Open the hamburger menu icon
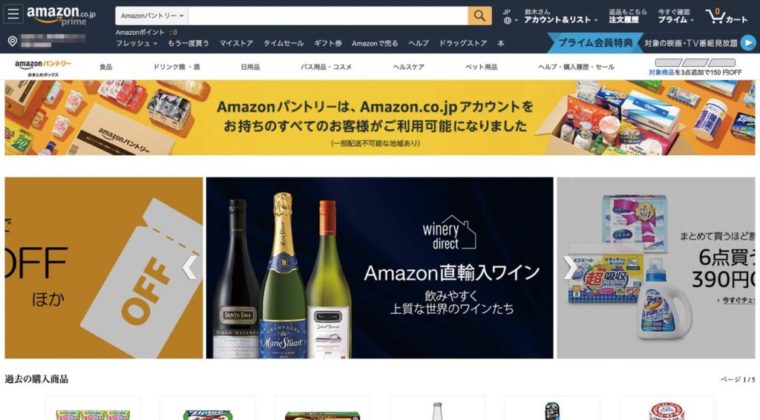 click(x=13, y=14)
